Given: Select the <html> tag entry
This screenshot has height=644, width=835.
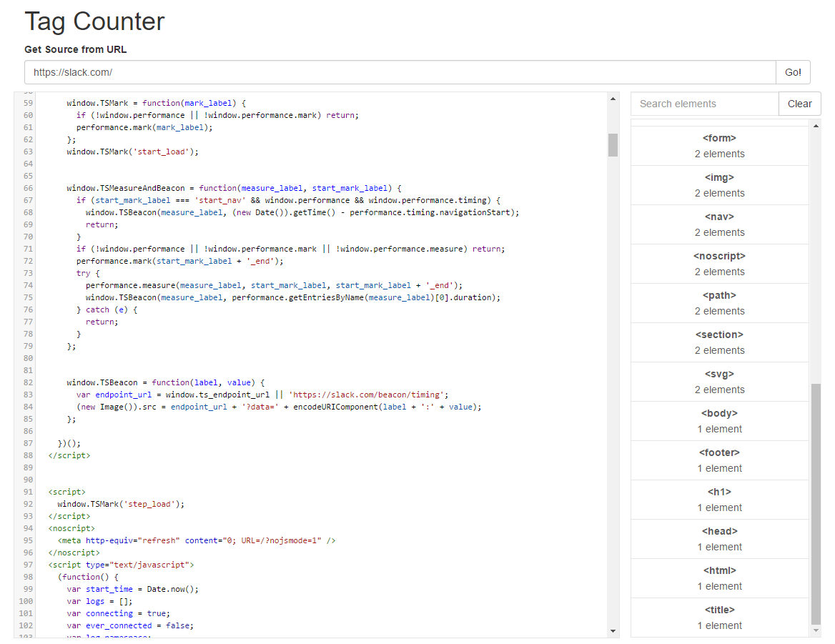Looking at the screenshot, I should tap(719, 578).
